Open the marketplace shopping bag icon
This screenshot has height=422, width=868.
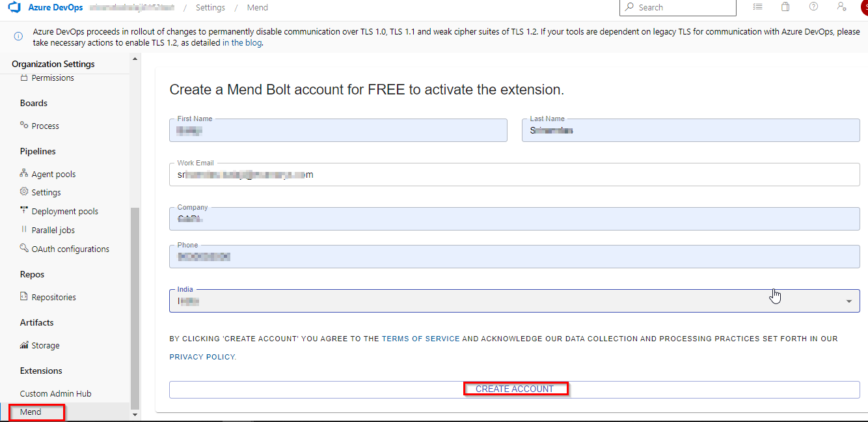[785, 7]
